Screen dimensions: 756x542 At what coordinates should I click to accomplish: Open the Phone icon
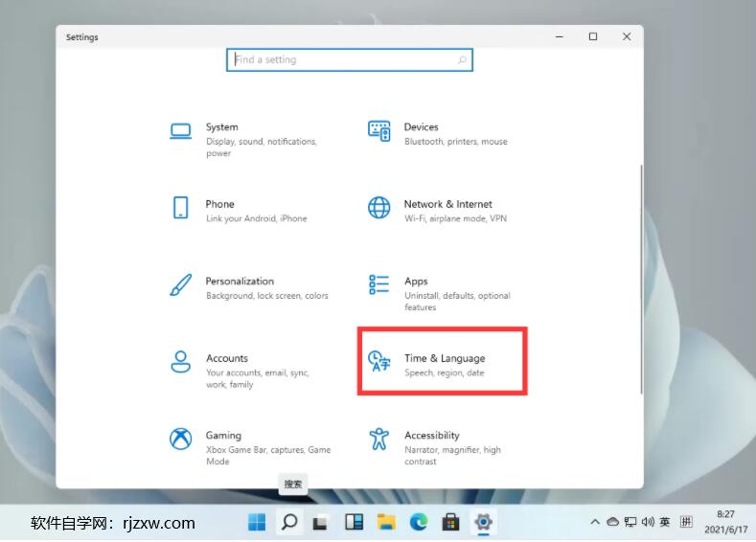click(x=181, y=208)
